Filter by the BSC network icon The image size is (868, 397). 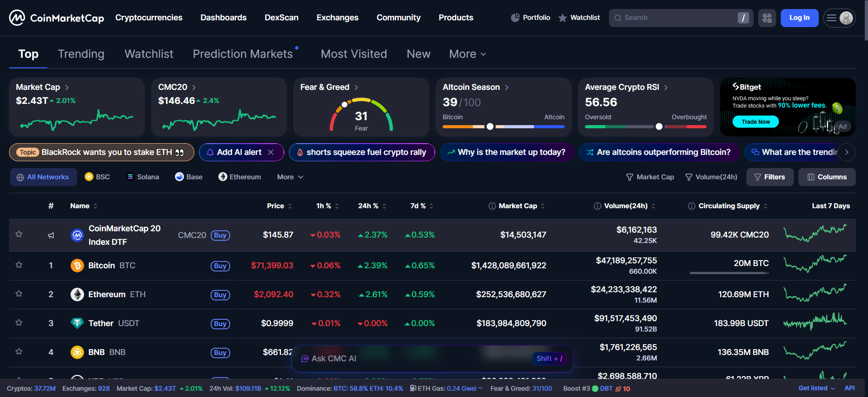(89, 177)
